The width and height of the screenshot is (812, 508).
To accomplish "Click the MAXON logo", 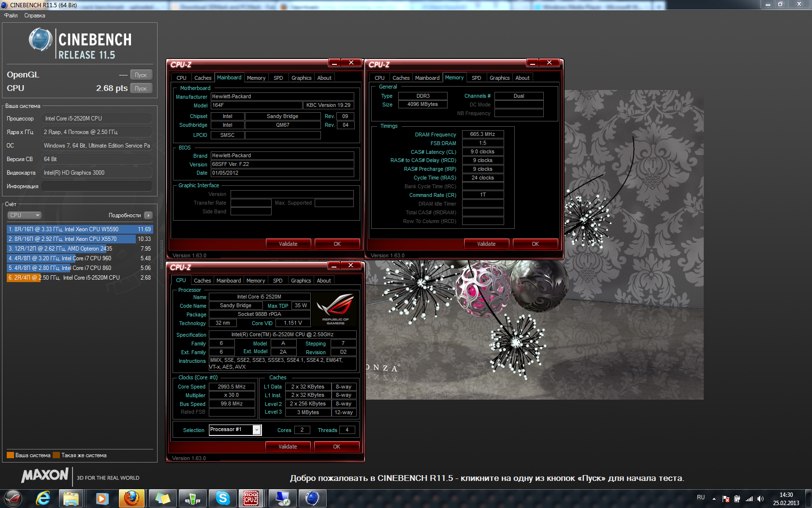I will (x=45, y=476).
